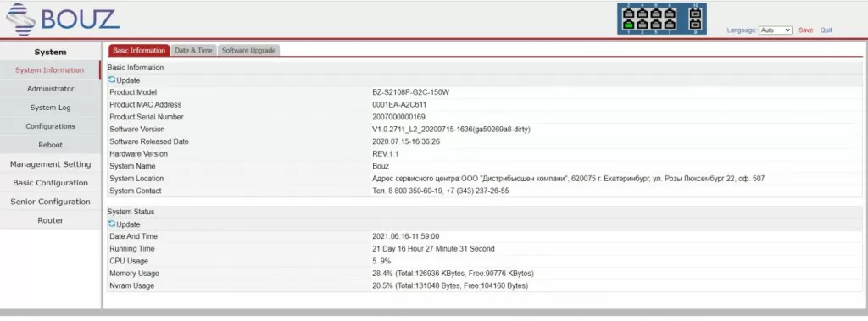Image resolution: width=868 pixels, height=321 pixels.
Task: Click released date 2020.07.15-16:36:26
Action: 406,141
